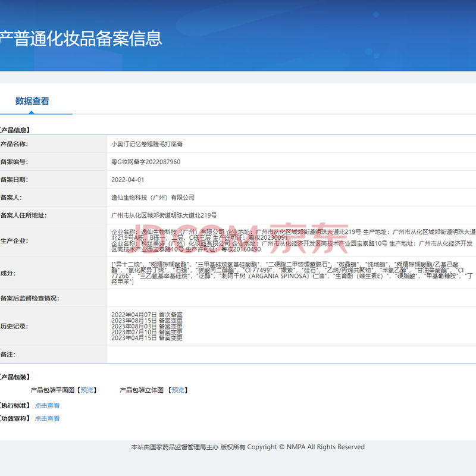This screenshot has width=476, height=476.
Task: Click the 备案编号 row label
Action: point(14,162)
